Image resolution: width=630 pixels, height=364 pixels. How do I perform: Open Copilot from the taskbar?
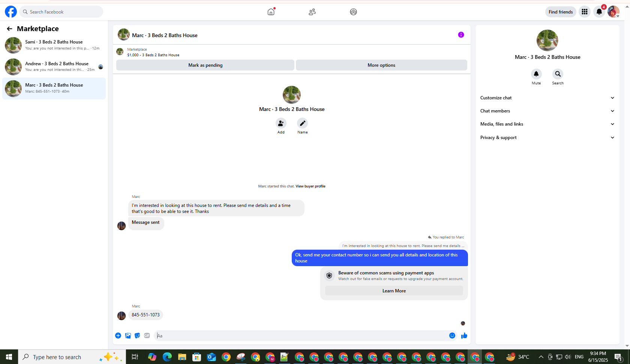[x=152, y=357]
